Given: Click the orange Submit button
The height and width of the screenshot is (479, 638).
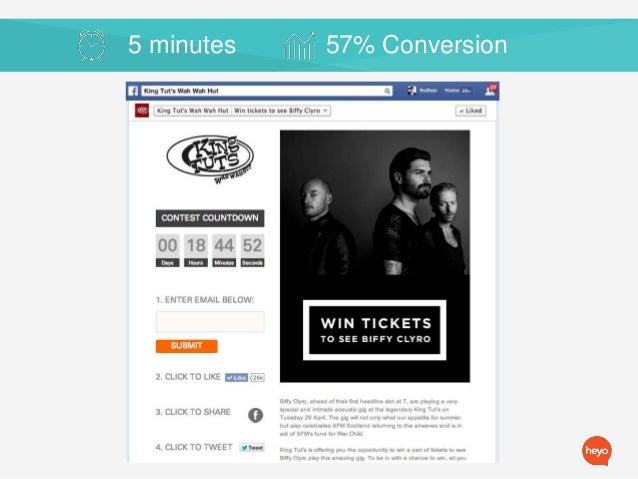Looking at the screenshot, I should (186, 346).
